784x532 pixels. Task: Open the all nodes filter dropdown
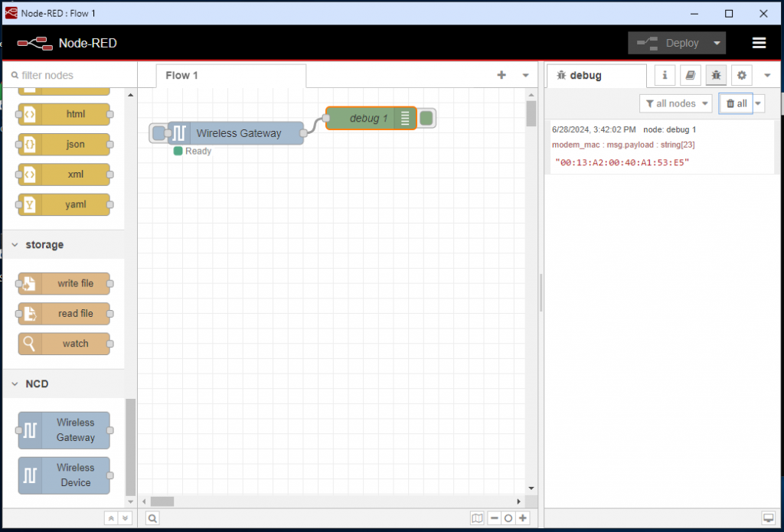675,103
